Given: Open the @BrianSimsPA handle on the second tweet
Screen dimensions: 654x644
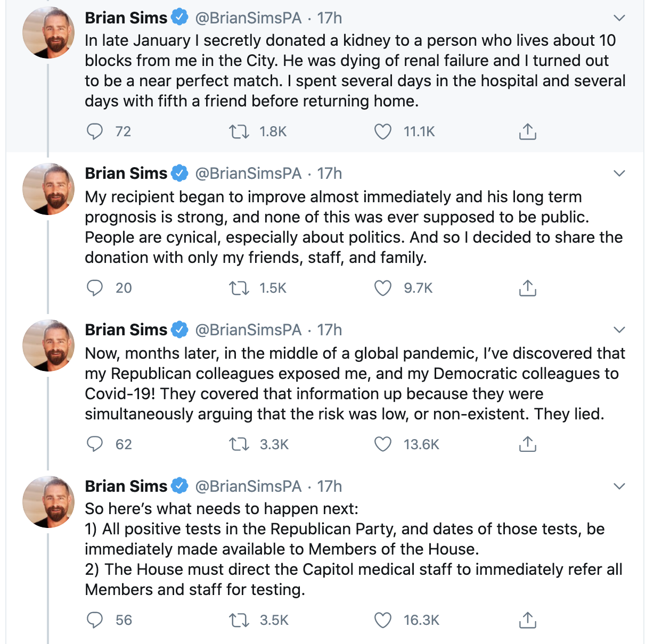Looking at the screenshot, I should tap(248, 174).
